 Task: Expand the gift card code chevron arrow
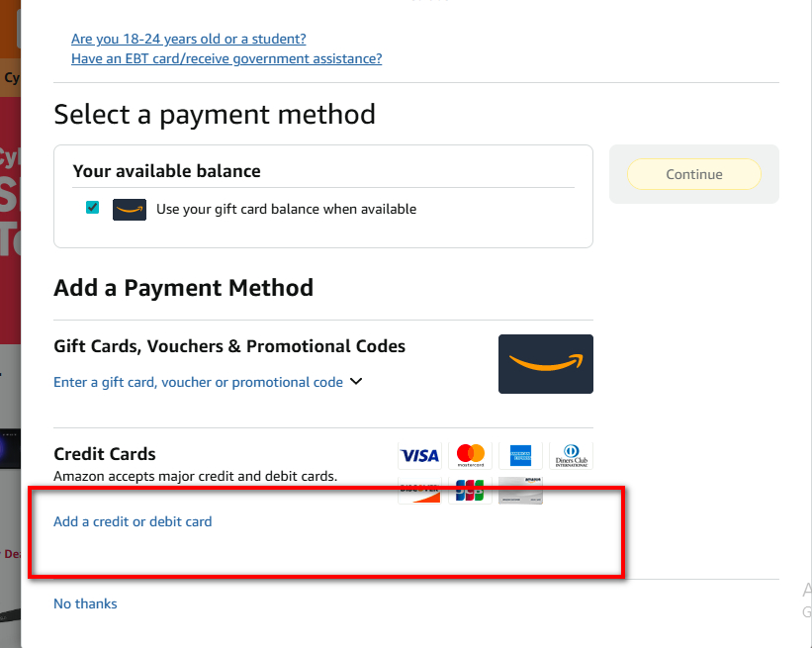[x=357, y=382]
